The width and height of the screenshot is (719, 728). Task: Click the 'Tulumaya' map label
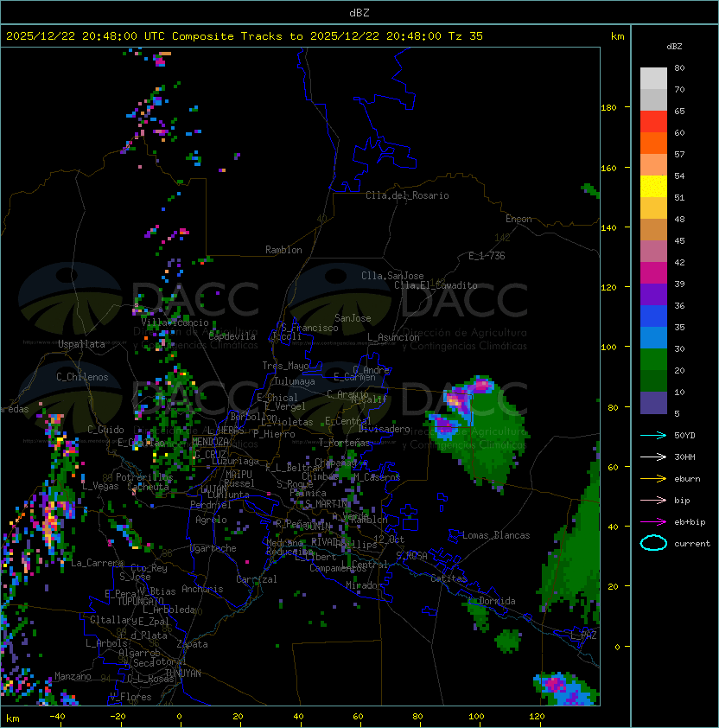tap(295, 381)
